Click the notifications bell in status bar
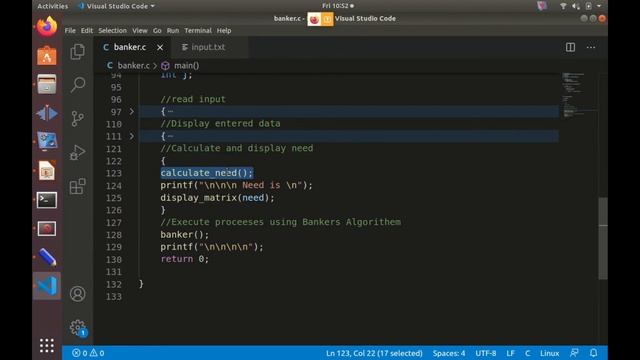640x360 pixels. click(x=593, y=353)
